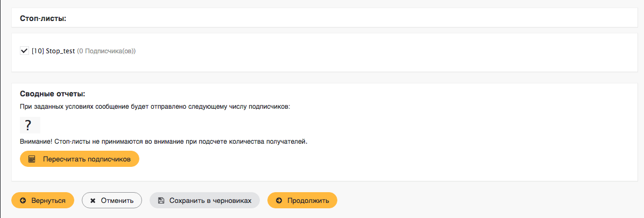This screenshot has height=218, width=644.
Task: Click the word "подписчиков" on the recalculate button
Action: [x=112, y=159]
